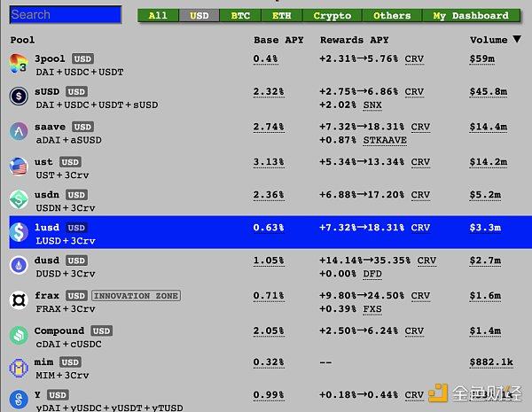
Task: Switch to the ETH tab
Action: tap(282, 16)
